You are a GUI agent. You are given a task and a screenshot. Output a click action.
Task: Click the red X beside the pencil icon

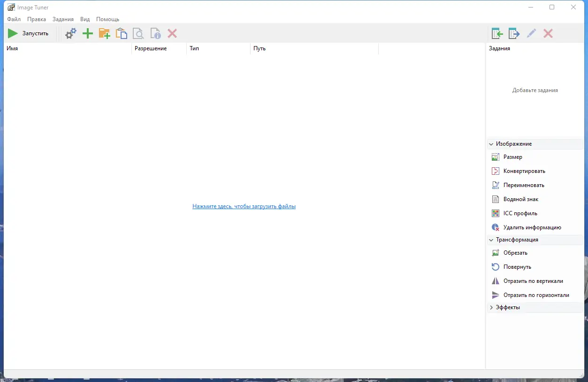(x=548, y=33)
